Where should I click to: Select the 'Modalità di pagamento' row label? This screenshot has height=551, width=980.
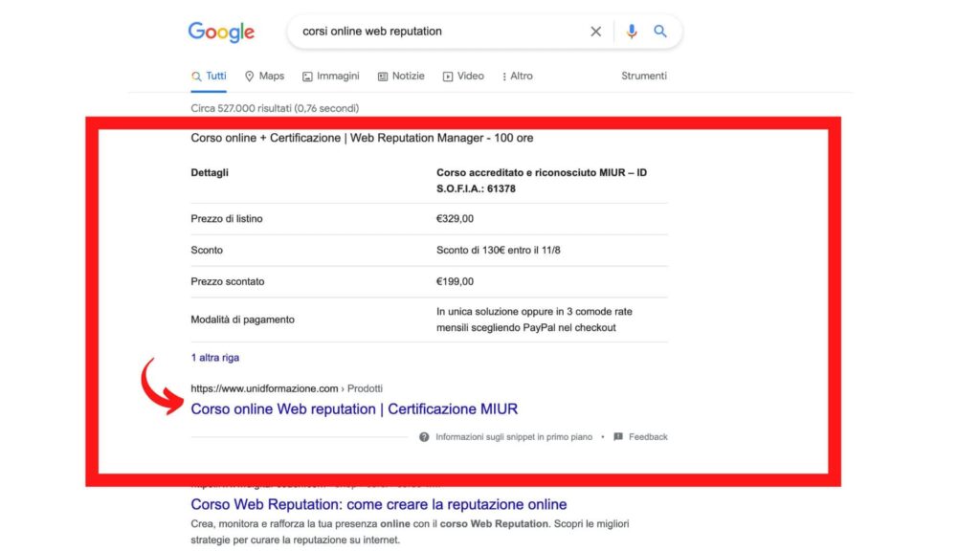(x=242, y=320)
